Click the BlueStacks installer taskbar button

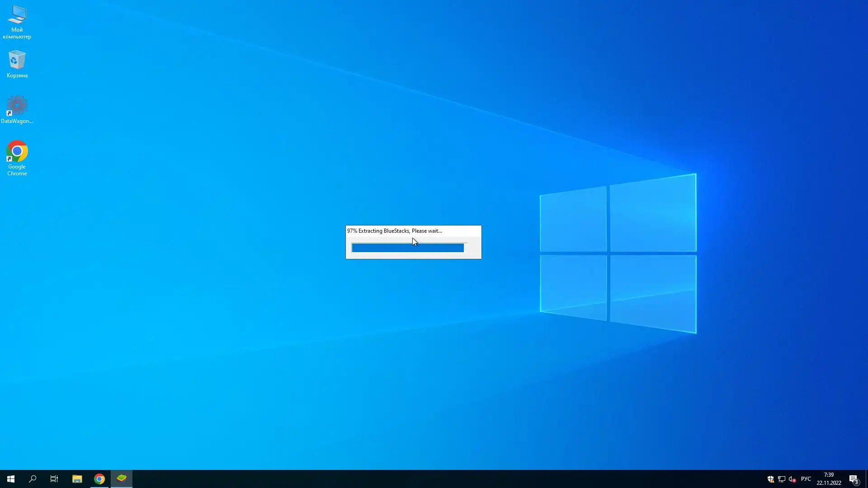[x=122, y=479]
